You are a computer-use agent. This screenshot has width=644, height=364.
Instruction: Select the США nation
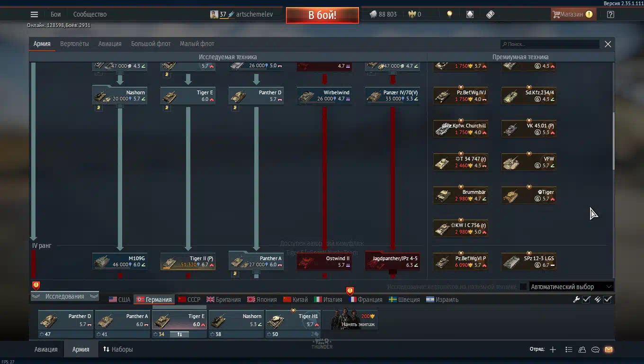(x=119, y=300)
